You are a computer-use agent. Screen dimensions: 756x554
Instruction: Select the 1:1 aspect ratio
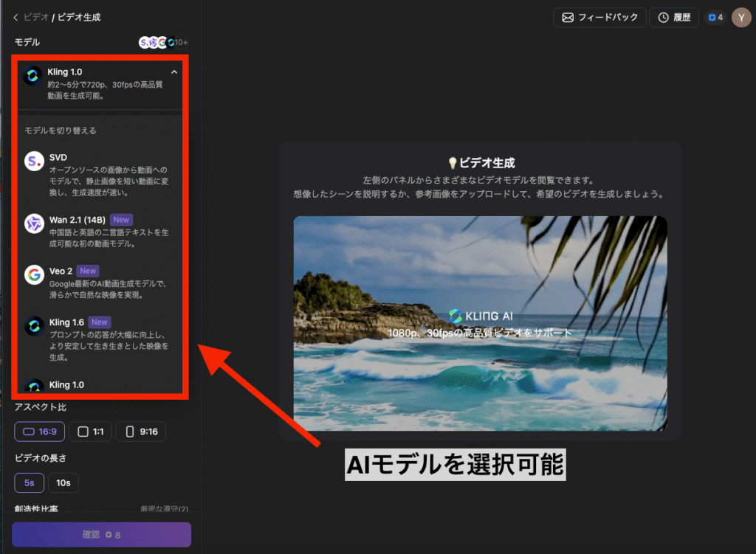pos(90,432)
